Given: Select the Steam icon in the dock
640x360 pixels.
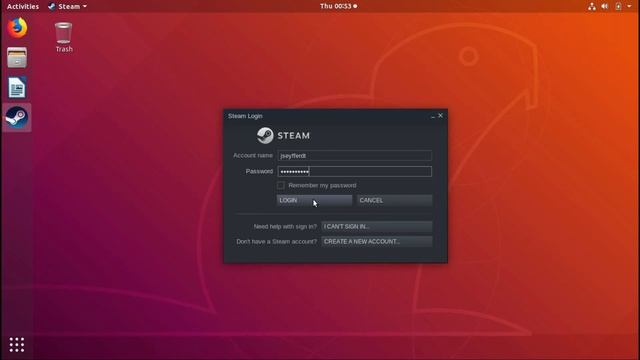Looking at the screenshot, I should coord(17,118).
